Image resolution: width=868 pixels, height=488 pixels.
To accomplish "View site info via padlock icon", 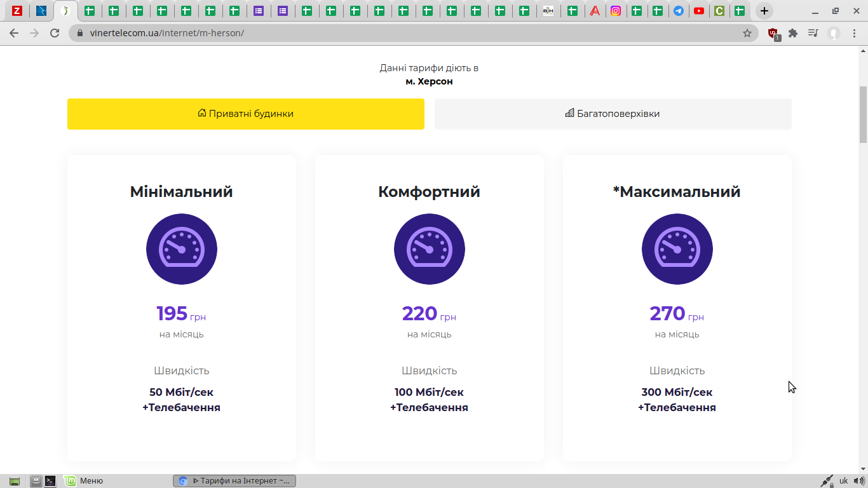I will point(80,33).
